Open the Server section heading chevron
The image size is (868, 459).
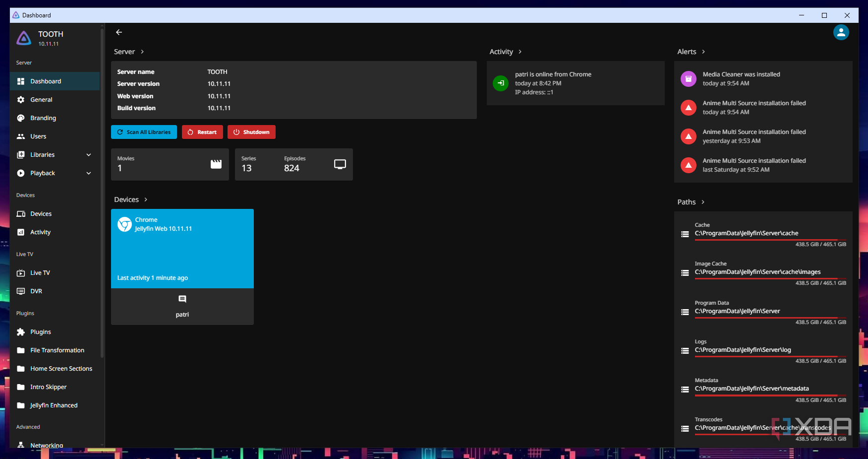pyautogui.click(x=142, y=52)
